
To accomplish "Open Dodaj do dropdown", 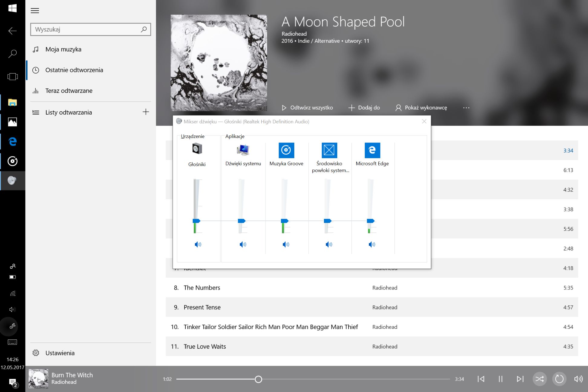I will pyautogui.click(x=364, y=108).
